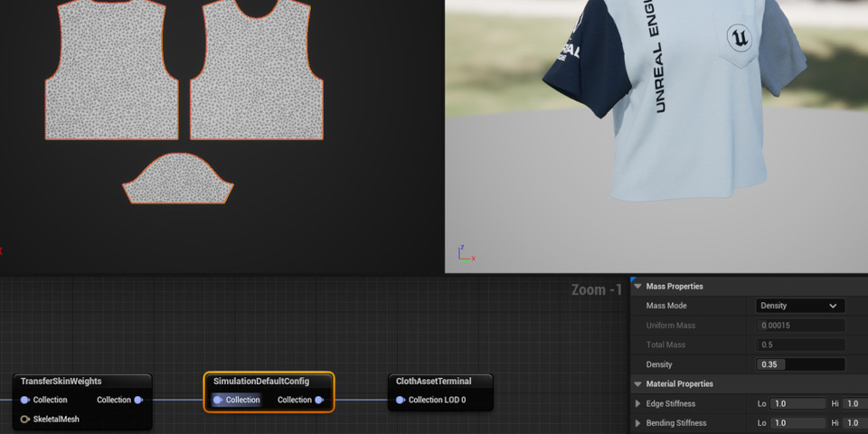This screenshot has width=868, height=434.
Task: Click the XYZ axis gizmo in 3D viewport
Action: pyautogui.click(x=465, y=253)
